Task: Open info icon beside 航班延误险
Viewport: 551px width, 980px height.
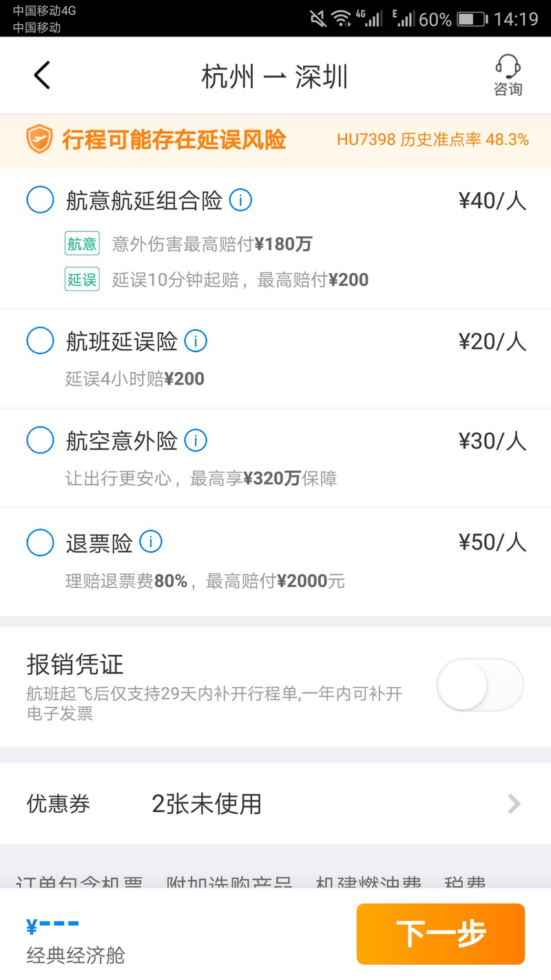Action: point(196,341)
